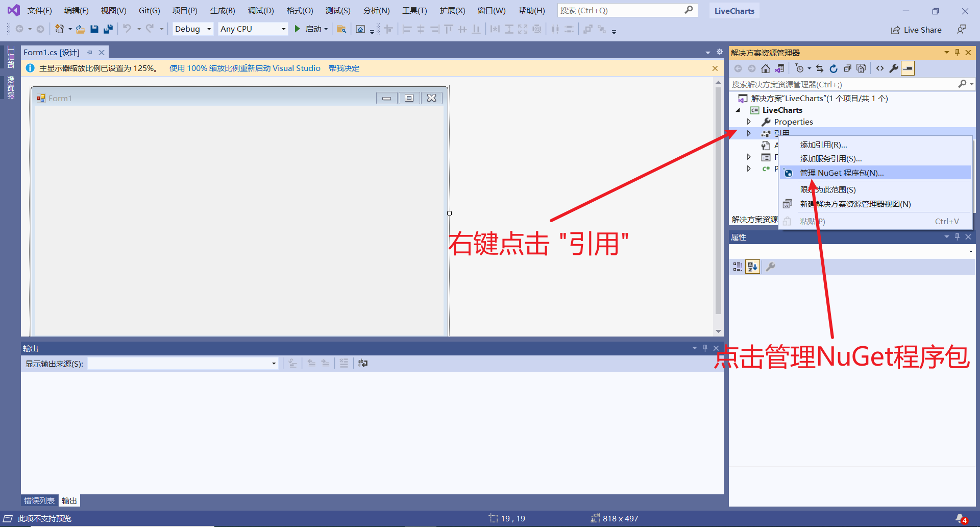Viewport: 980px width, 527px height.
Task: Select 管理 NuGet 程序包(N) from context menu
Action: [x=875, y=173]
